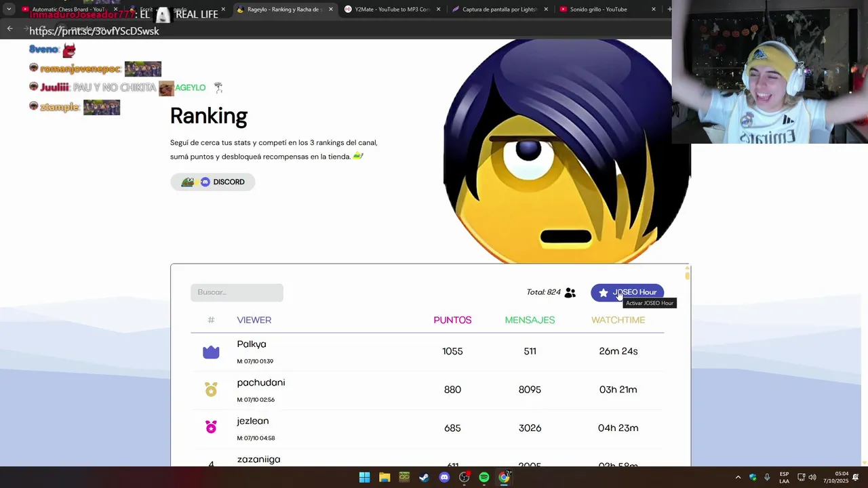Click the Total: 824 counter
Image resolution: width=868 pixels, height=488 pixels.
point(543,292)
